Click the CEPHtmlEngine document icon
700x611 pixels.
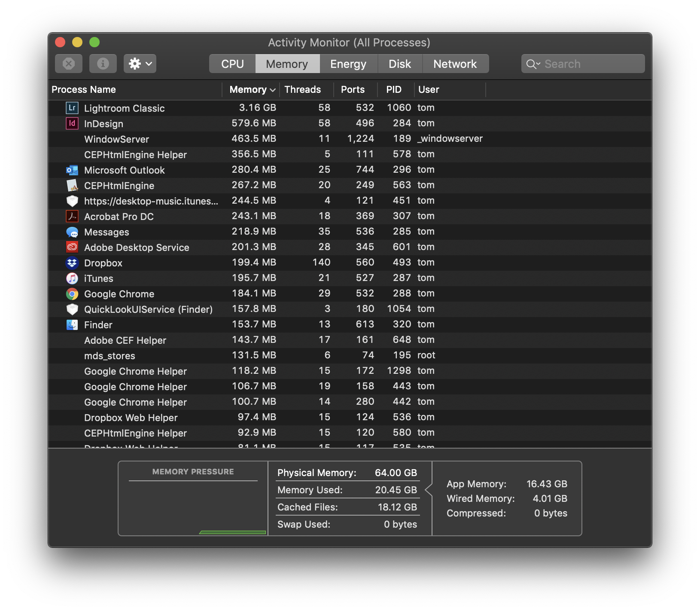pos(72,186)
